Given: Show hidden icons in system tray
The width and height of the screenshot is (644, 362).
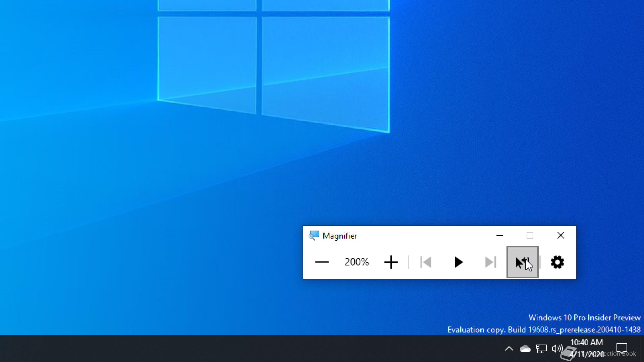Looking at the screenshot, I should click(x=509, y=349).
